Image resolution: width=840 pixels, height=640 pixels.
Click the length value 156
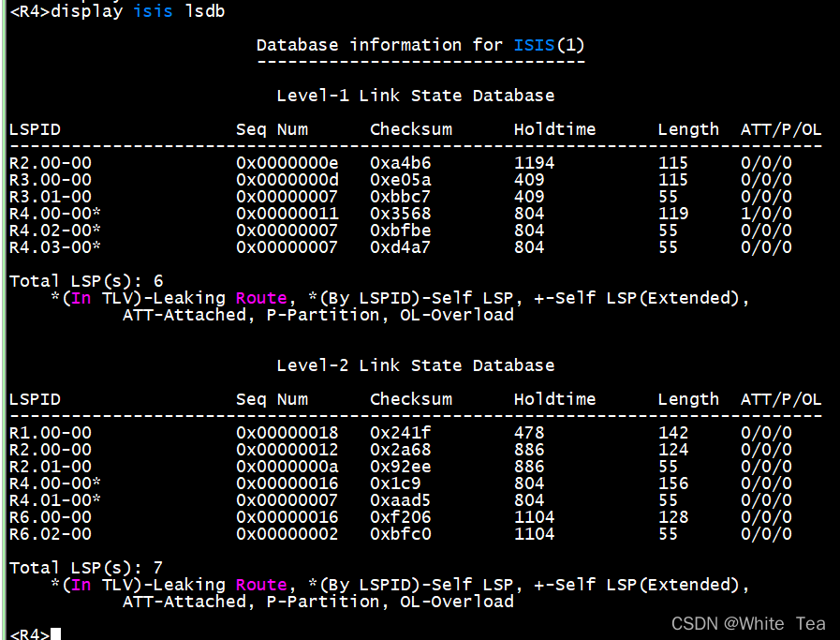pos(672,484)
